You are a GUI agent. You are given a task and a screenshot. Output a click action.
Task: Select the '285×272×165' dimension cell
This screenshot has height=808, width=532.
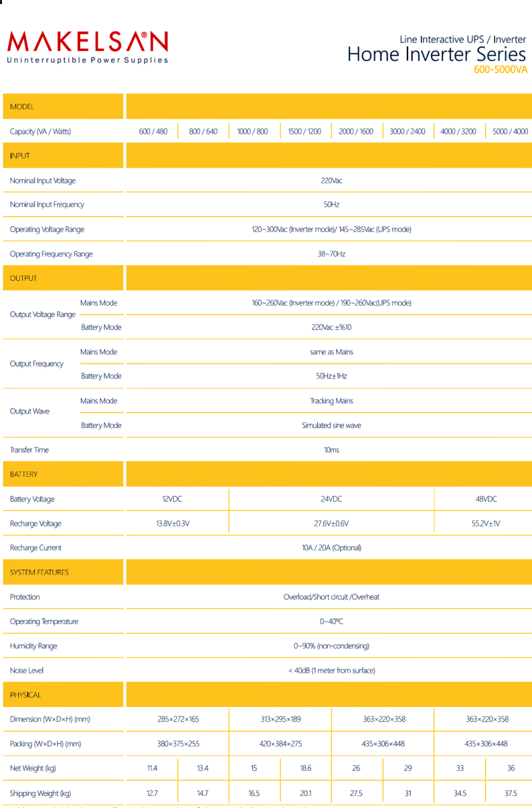[x=178, y=719]
